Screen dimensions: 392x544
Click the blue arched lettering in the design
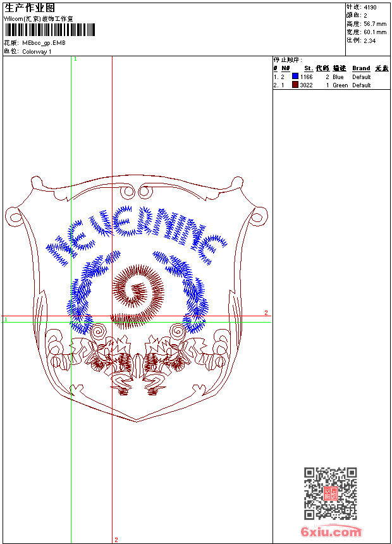click(x=137, y=236)
